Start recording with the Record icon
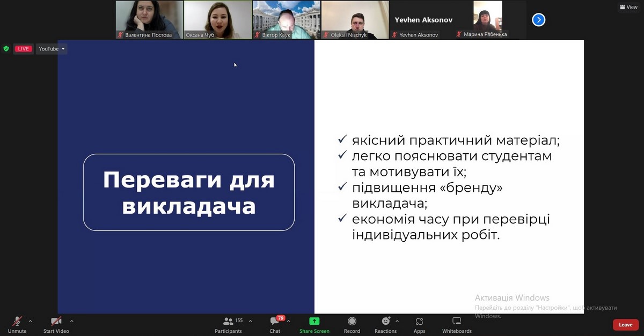Image resolution: width=644 pixels, height=336 pixels. [x=352, y=321]
